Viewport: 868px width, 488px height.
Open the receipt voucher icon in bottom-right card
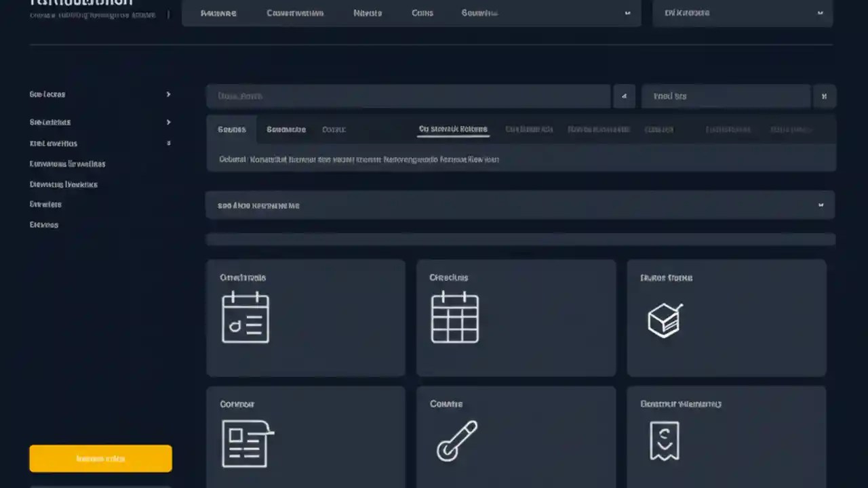pyautogui.click(x=664, y=441)
